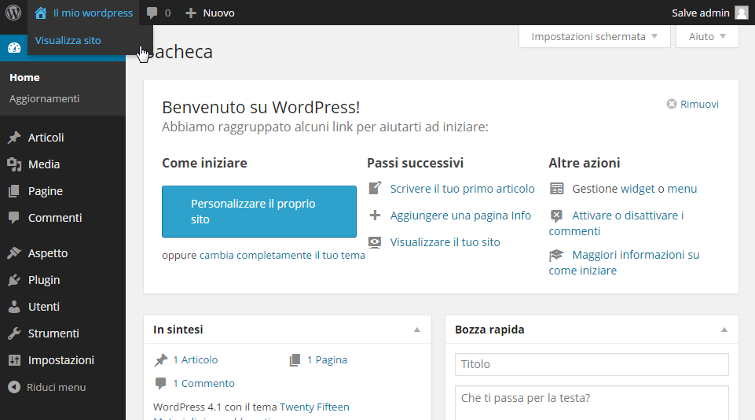Click the Aspetto paintbrush icon

(x=14, y=253)
